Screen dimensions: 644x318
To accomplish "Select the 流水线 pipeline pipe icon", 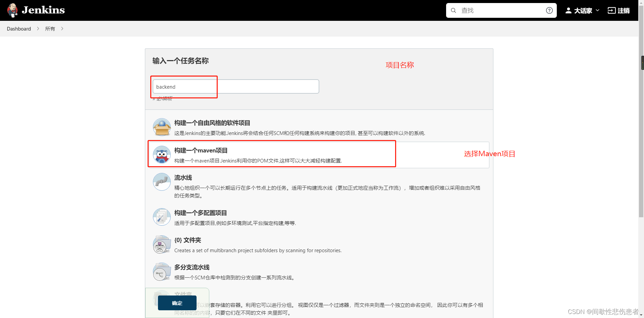I will point(162,182).
